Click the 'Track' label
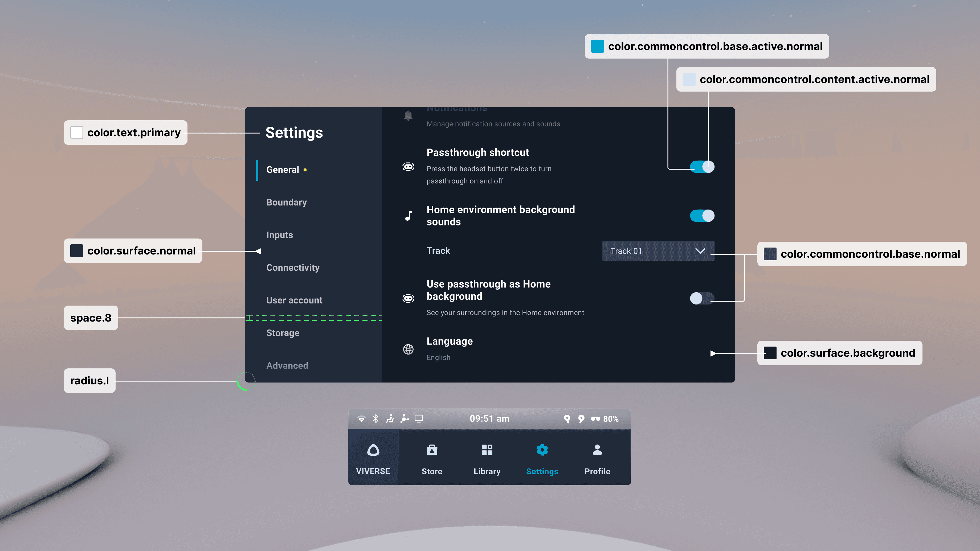 coord(438,250)
